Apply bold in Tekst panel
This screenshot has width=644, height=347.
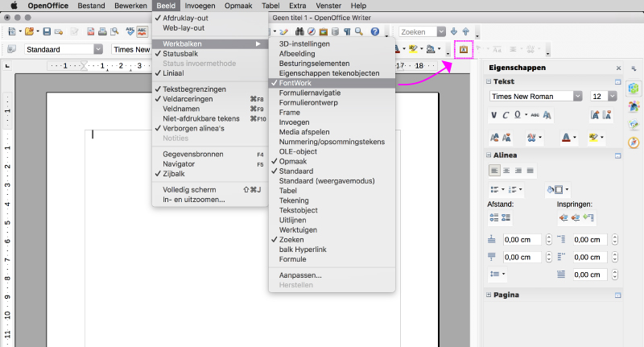pos(494,115)
